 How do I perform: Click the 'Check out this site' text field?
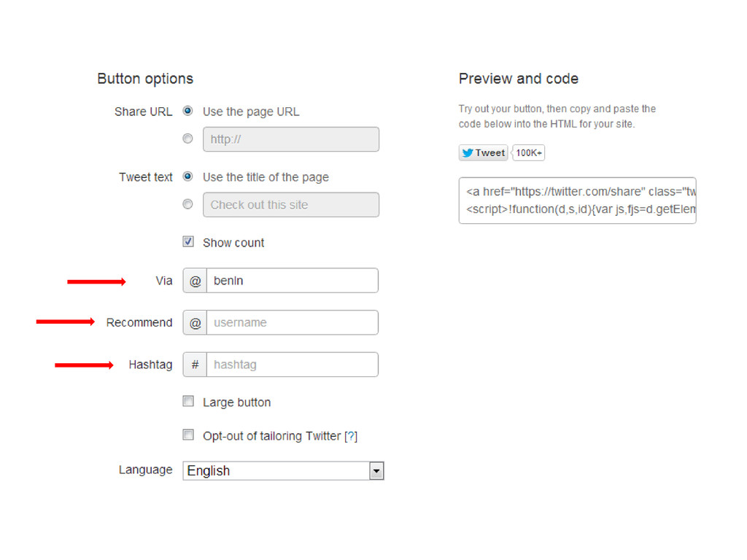(291, 205)
